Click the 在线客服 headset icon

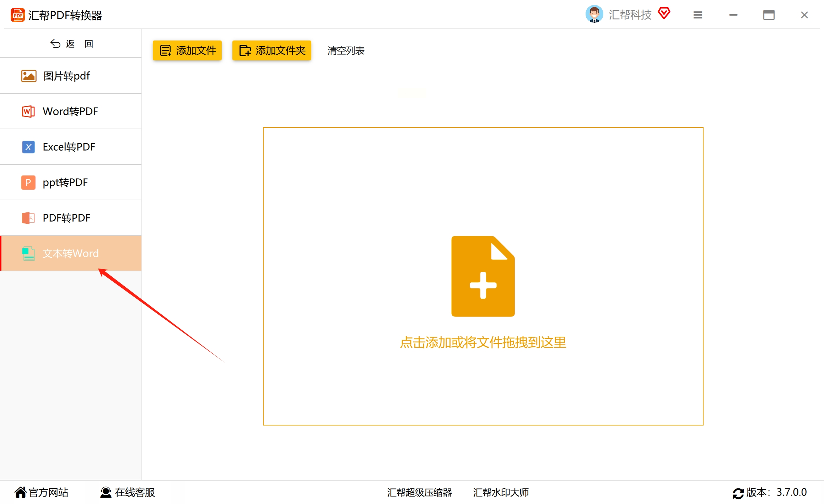tap(106, 492)
